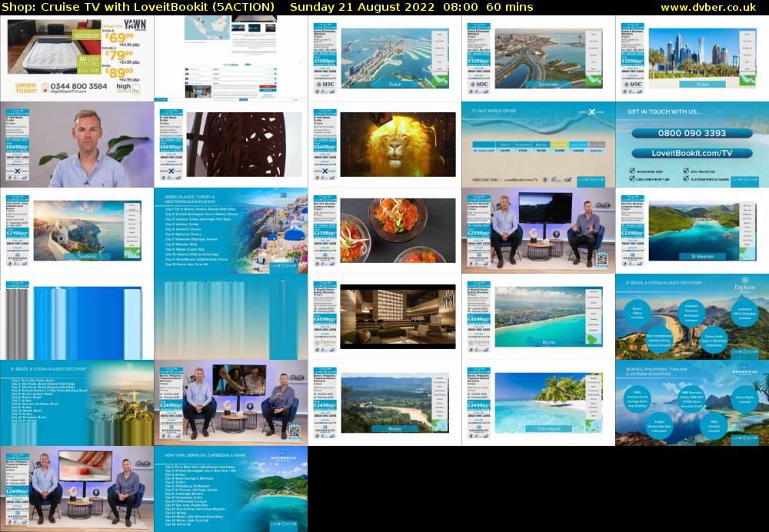
Task: Click the '0344 800 3584' order number
Action: point(78,86)
